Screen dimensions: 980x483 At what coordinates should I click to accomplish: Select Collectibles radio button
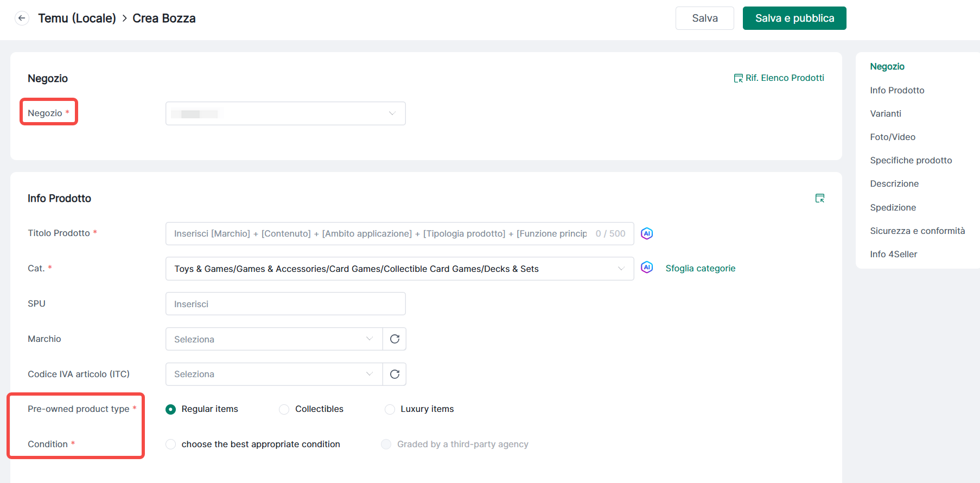(284, 409)
